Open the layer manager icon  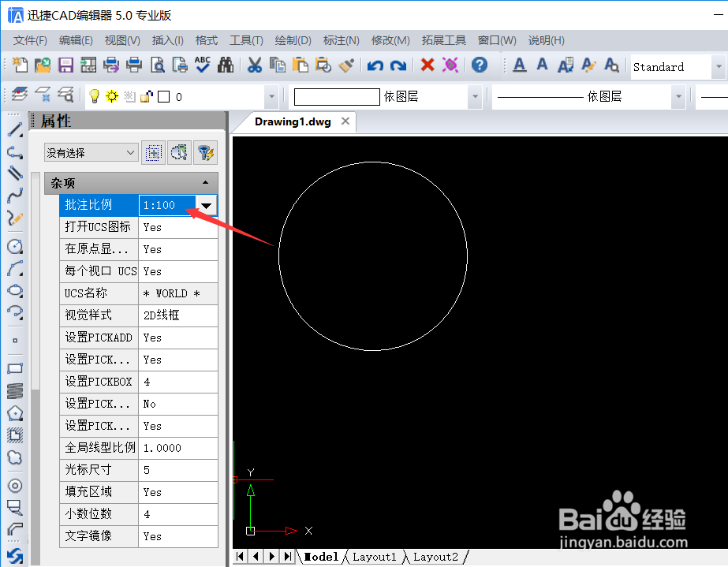tap(19, 95)
